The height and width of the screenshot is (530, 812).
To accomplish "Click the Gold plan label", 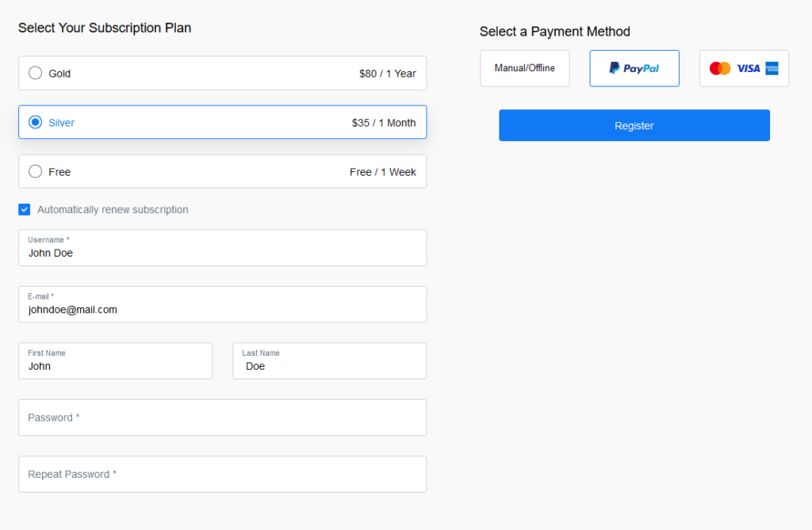I will pyautogui.click(x=59, y=74).
